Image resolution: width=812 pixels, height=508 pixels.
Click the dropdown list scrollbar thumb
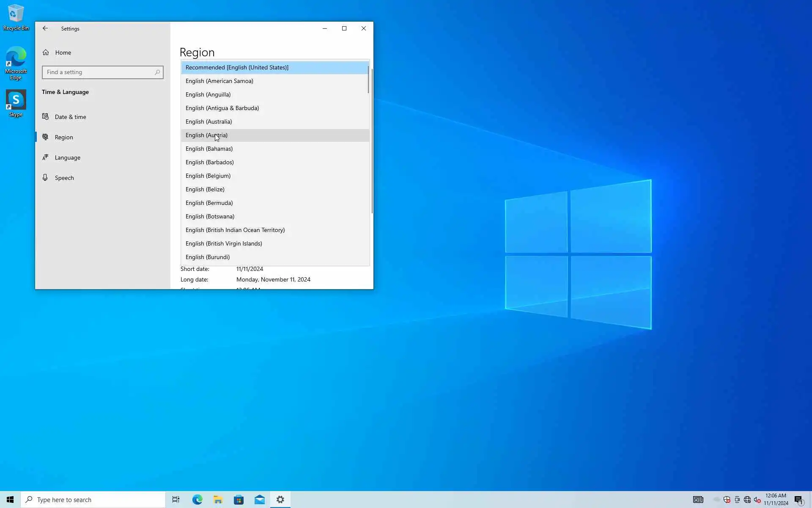[x=368, y=80]
